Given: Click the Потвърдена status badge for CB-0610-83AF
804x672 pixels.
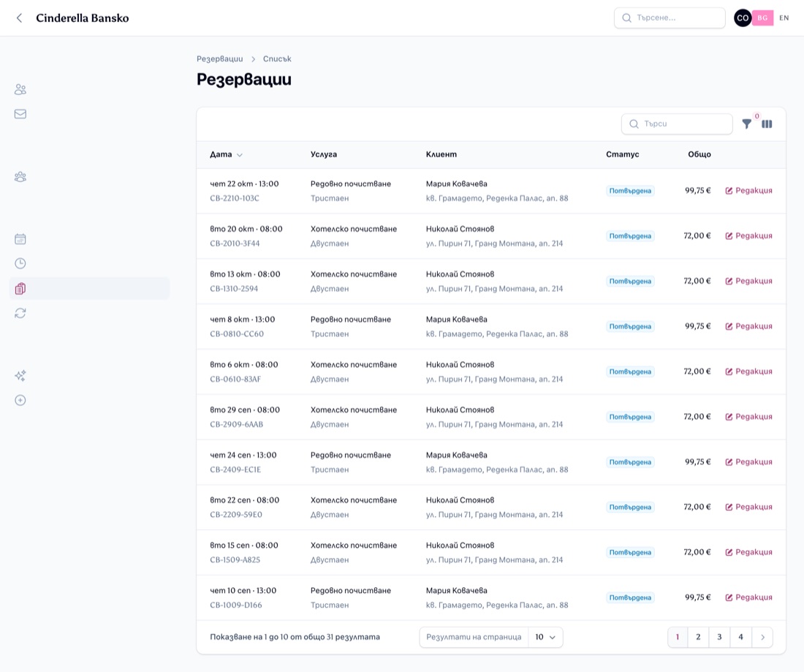Looking at the screenshot, I should 630,371.
